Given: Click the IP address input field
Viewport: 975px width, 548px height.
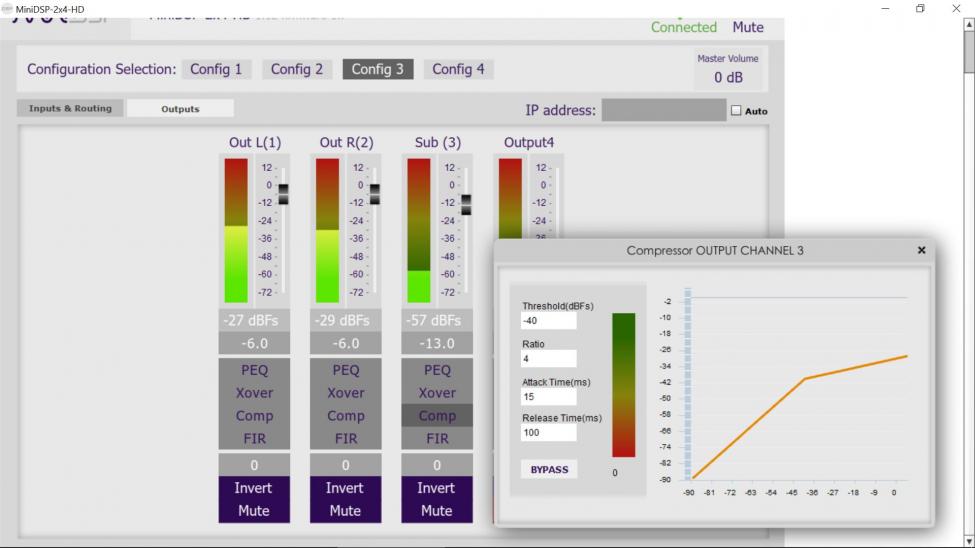Looking at the screenshot, I should [x=663, y=110].
